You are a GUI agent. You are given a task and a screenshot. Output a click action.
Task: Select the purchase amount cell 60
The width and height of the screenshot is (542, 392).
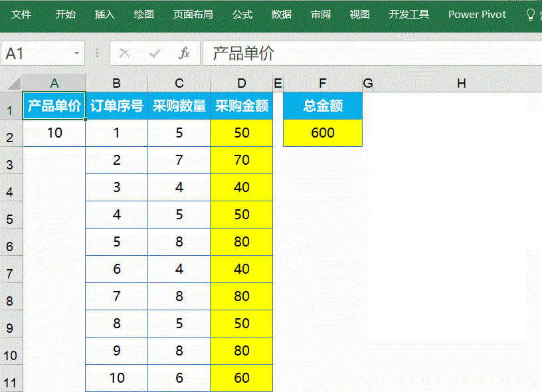coord(242,378)
